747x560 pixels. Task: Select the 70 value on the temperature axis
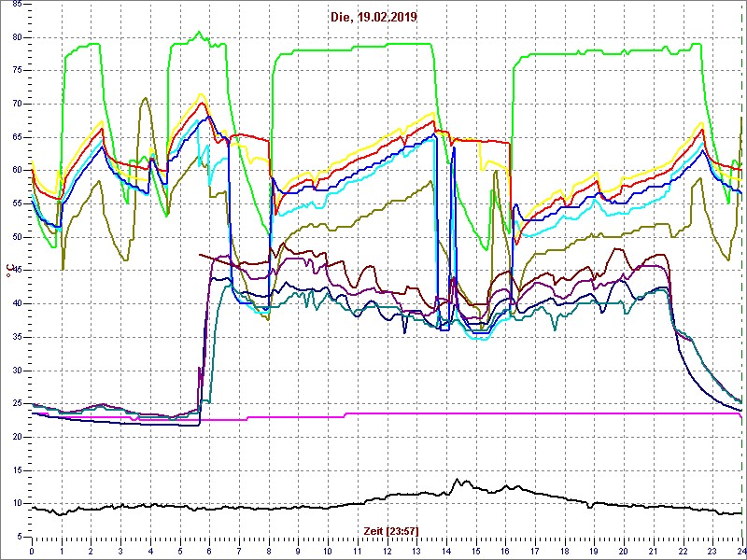tap(16, 105)
